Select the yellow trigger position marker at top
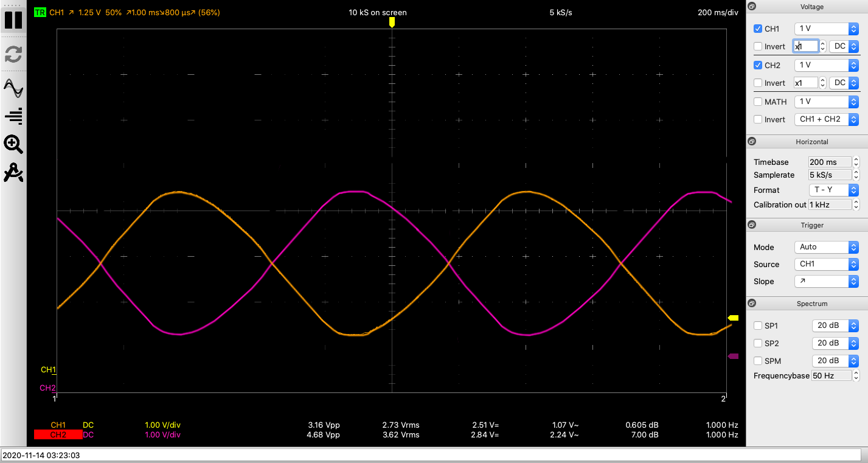 coord(392,22)
